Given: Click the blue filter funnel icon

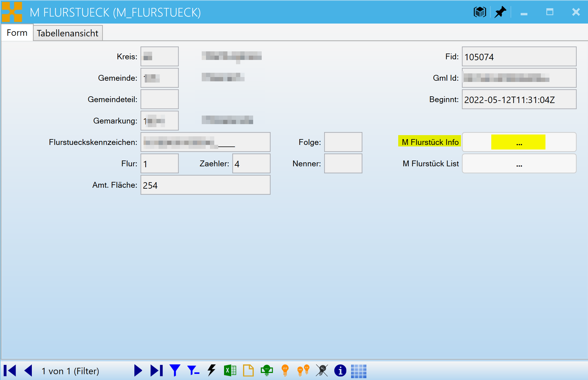Looking at the screenshot, I should [x=175, y=371].
